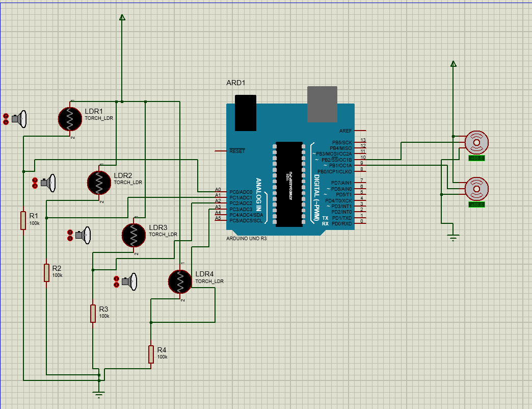Select resistor R3 symbol
Viewport: 532px width, 409px height.
(93, 313)
